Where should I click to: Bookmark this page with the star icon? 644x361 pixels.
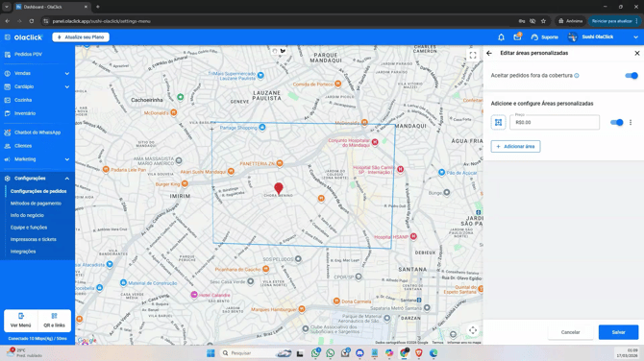(x=543, y=21)
